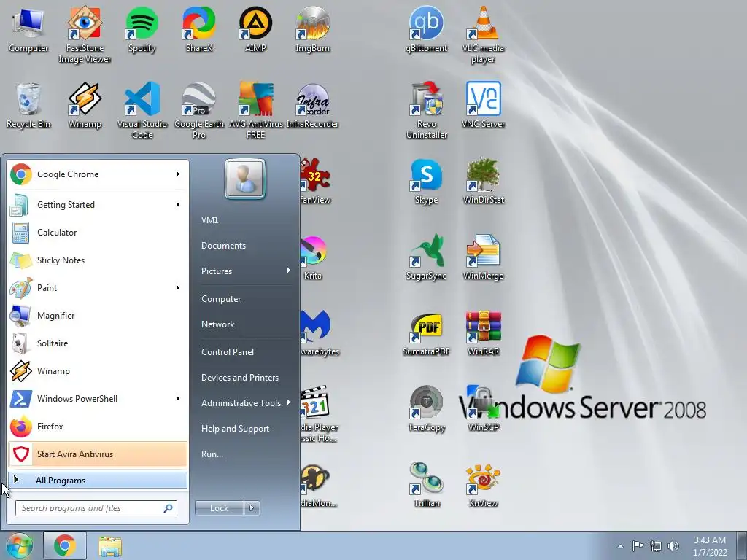
Task: Select the Visual Studio Code icon
Action: 142,110
